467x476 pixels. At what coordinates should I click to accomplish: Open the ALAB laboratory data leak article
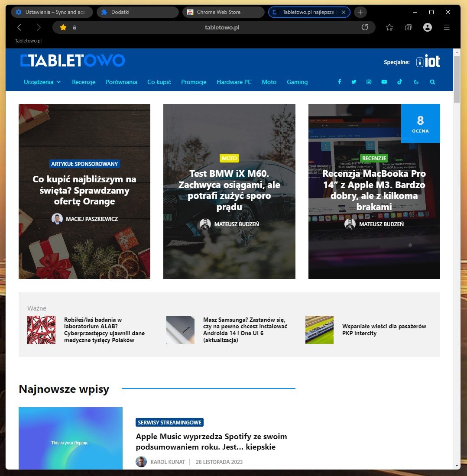pyautogui.click(x=104, y=330)
